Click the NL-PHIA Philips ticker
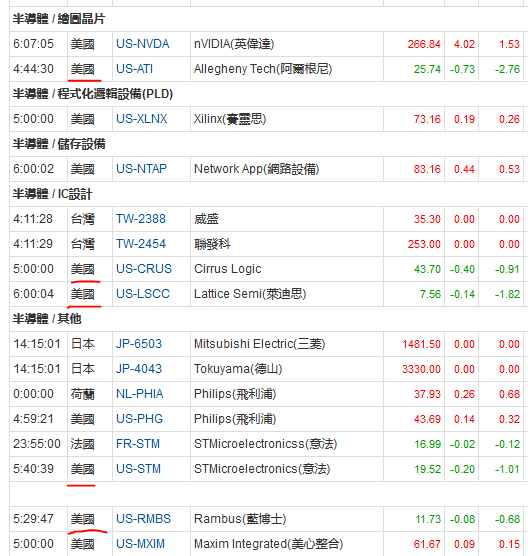Image resolution: width=528 pixels, height=556 pixels. coord(140,394)
